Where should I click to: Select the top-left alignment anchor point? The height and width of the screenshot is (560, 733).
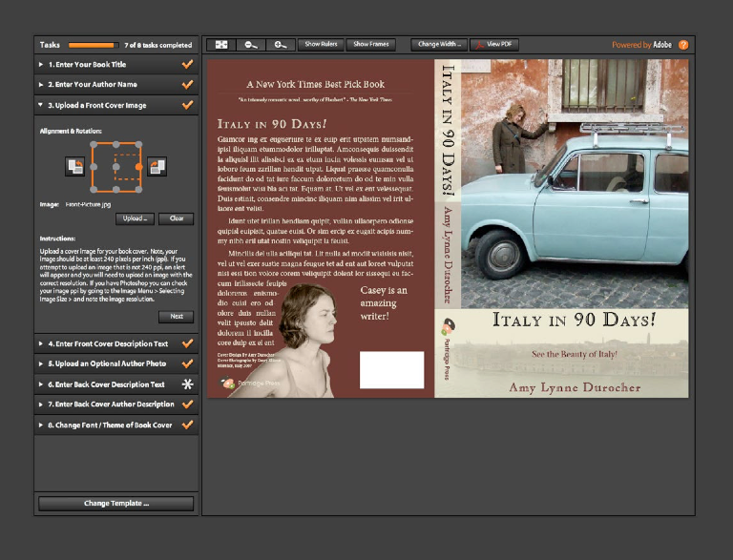93,144
